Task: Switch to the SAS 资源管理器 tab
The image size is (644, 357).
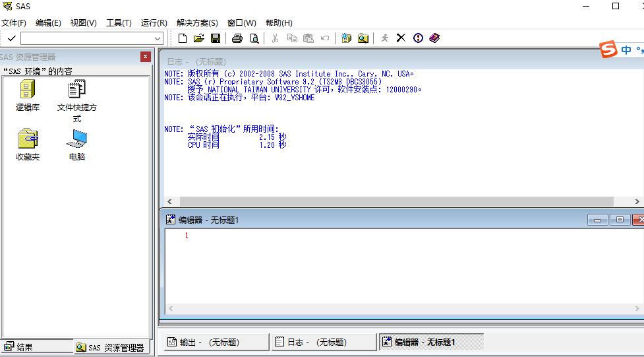Action: 110,347
